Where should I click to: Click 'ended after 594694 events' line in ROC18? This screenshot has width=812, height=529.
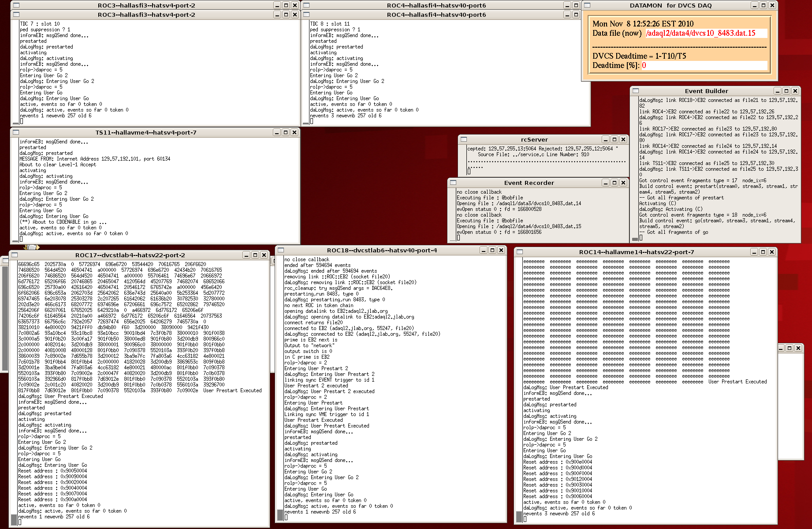coord(317,265)
